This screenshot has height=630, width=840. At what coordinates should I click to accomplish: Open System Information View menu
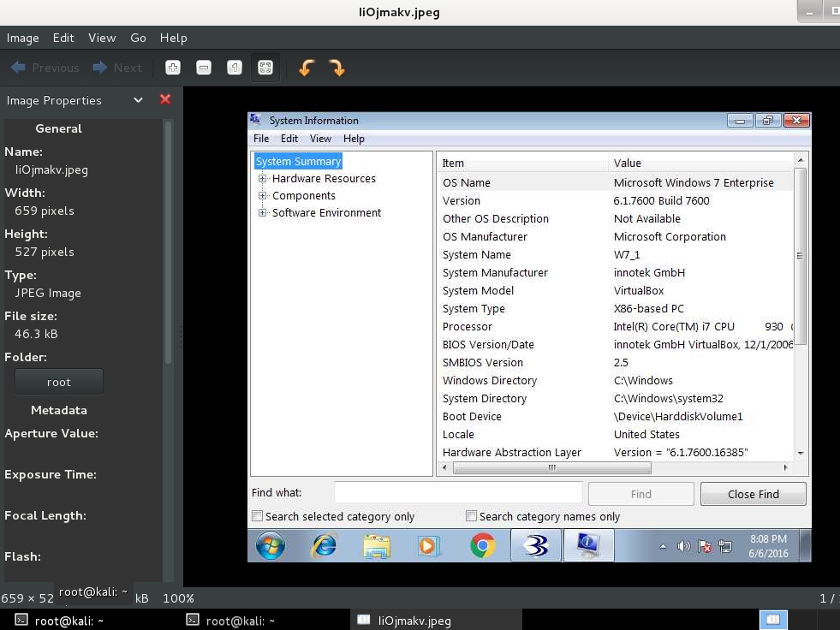[320, 138]
